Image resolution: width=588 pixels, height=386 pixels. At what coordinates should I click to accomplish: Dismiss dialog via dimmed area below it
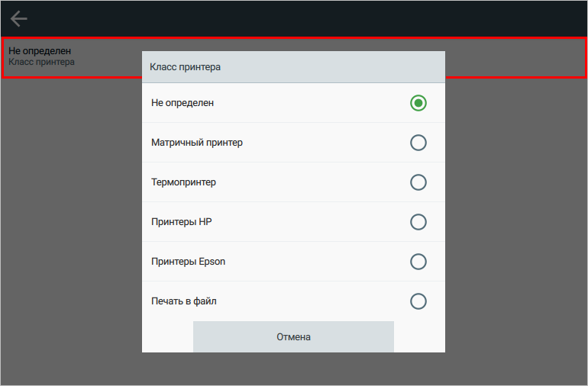[294, 369]
